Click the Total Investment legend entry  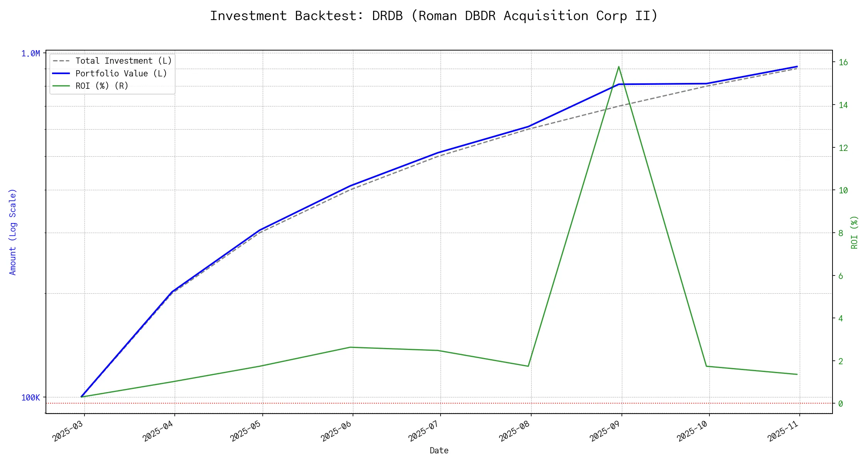(x=123, y=61)
